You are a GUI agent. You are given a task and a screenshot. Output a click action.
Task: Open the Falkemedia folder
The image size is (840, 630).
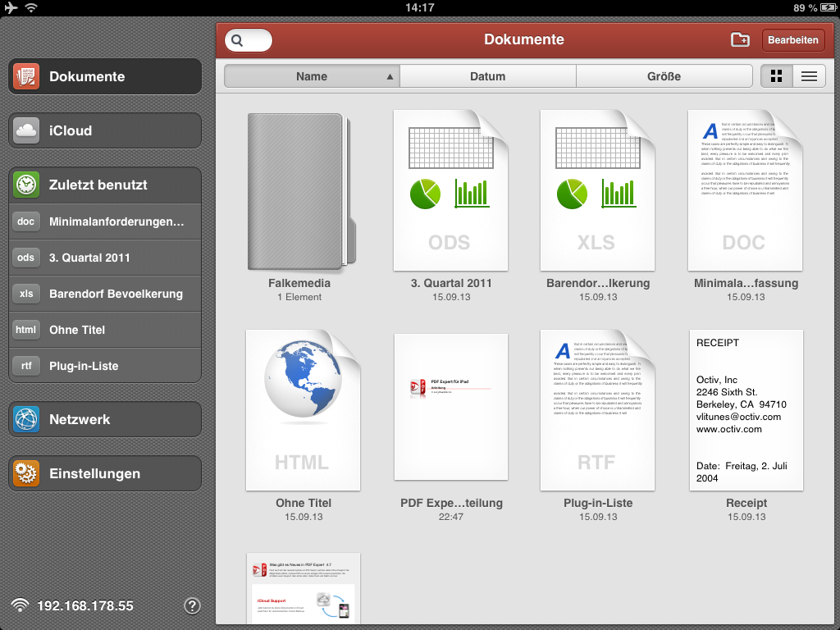299,193
